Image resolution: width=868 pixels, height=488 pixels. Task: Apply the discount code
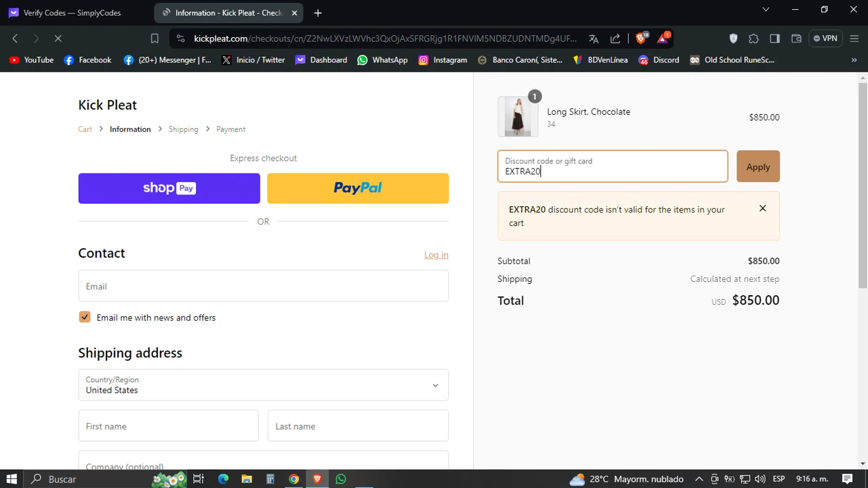[758, 167]
